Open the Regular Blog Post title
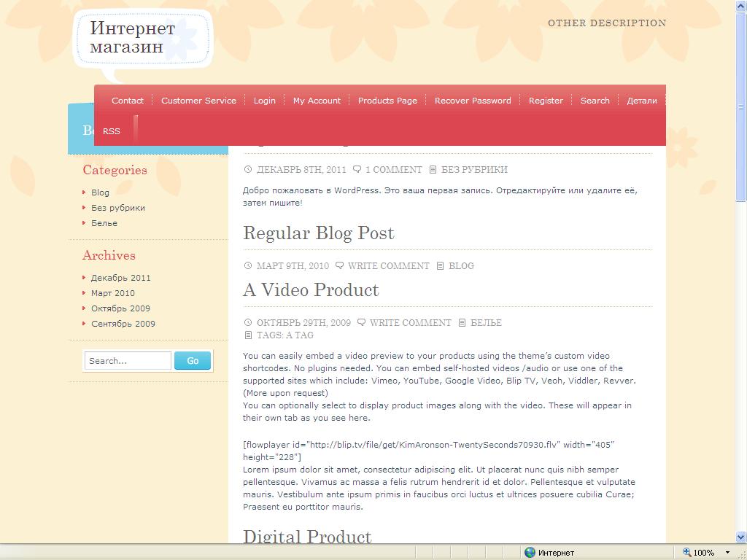 click(x=319, y=233)
